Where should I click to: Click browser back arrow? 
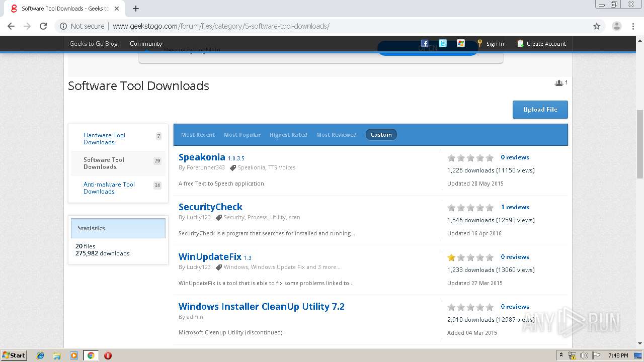click(x=11, y=26)
